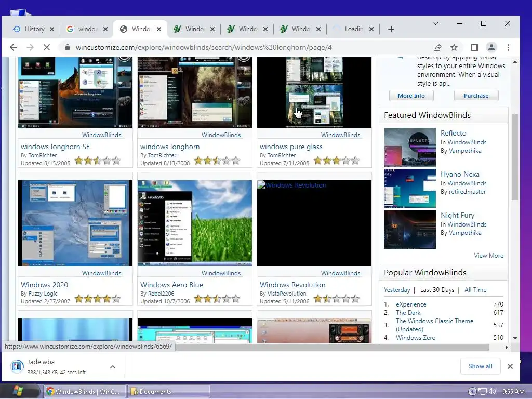Show all downloads
532x399 pixels.
(480, 366)
